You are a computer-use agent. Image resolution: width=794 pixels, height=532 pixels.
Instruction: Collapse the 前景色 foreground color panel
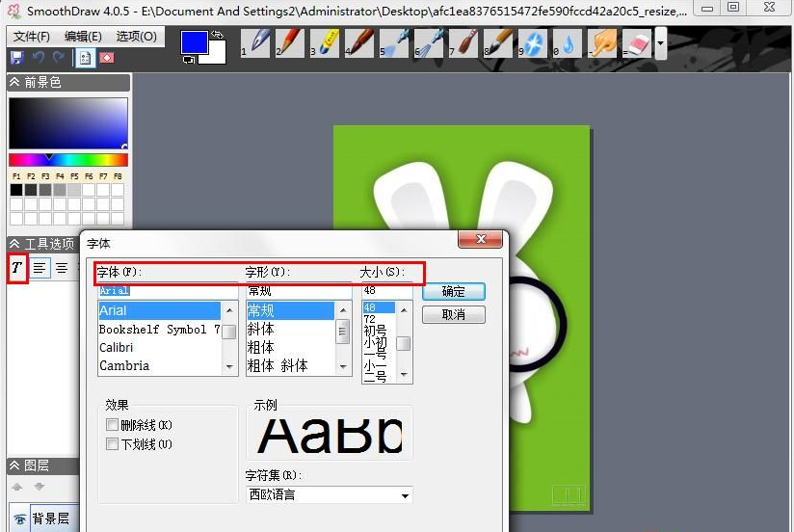pos(14,83)
